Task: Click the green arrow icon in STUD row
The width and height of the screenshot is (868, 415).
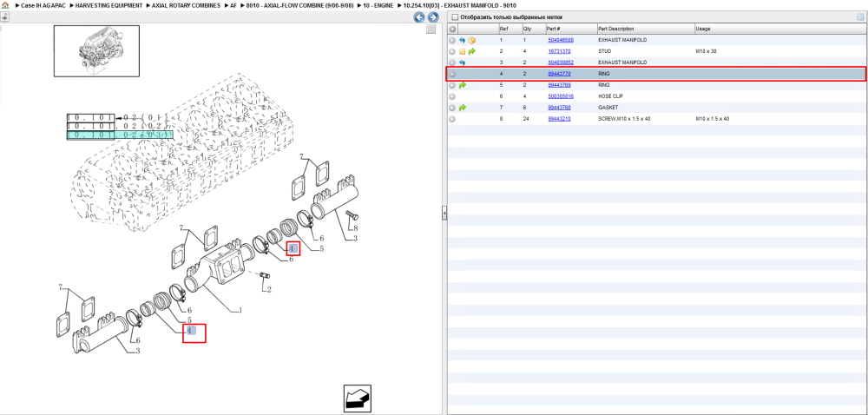Action: click(471, 51)
